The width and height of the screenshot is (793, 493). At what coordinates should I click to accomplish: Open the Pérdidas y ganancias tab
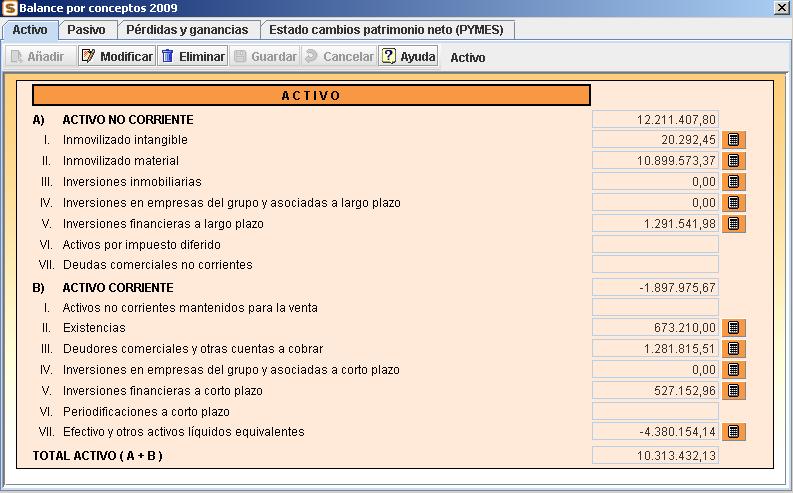coord(187,30)
